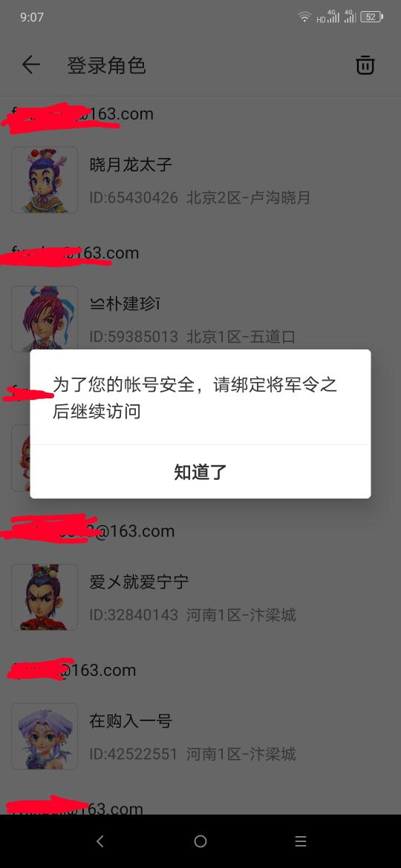Screen dimensions: 401x868
Task: Open role ID:65430426 北京2区-卢沟晓月
Action: [x=200, y=197]
